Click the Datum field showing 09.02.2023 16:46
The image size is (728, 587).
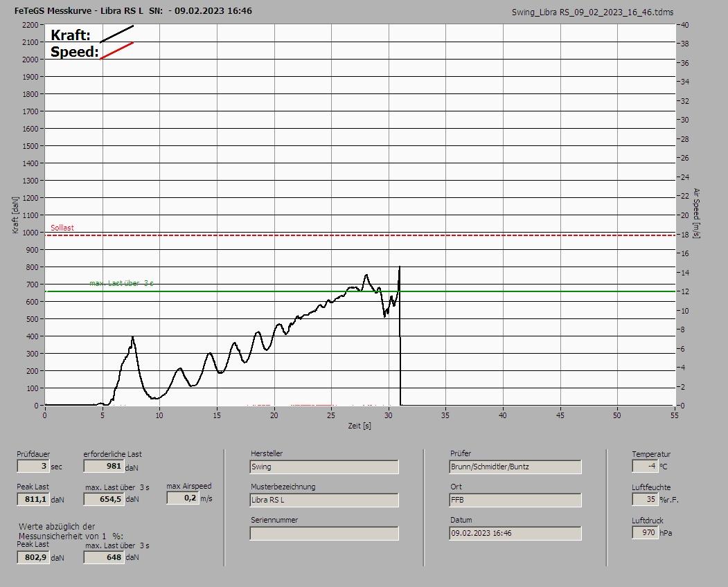pos(515,534)
